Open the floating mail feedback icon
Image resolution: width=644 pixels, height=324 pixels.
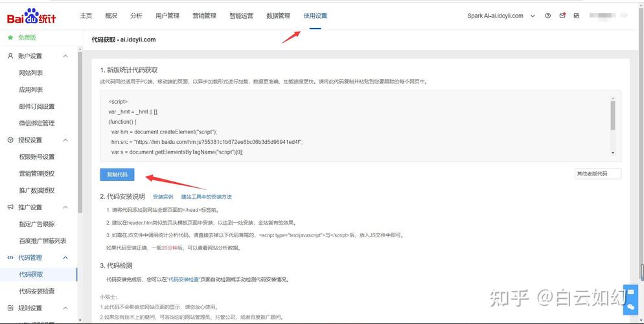[x=630, y=292]
